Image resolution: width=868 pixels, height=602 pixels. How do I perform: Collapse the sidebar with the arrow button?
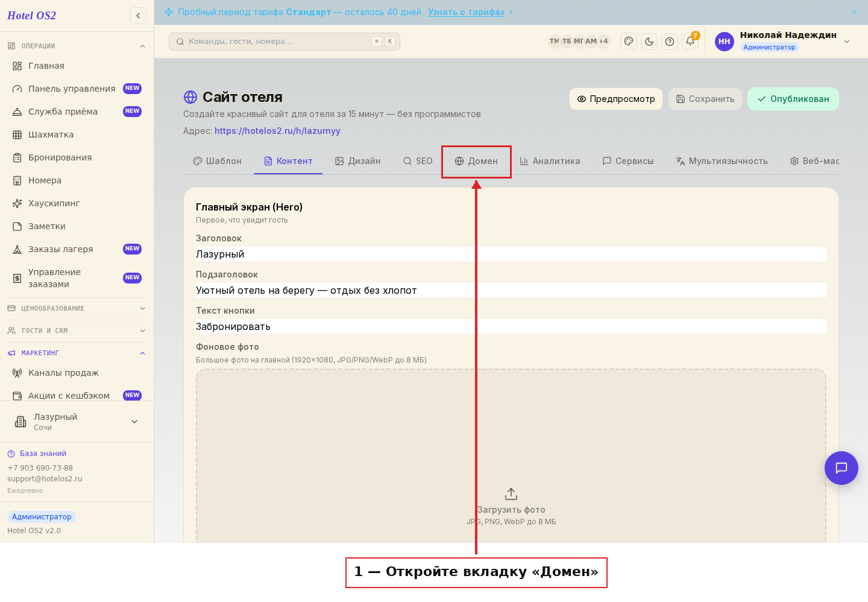(x=138, y=16)
